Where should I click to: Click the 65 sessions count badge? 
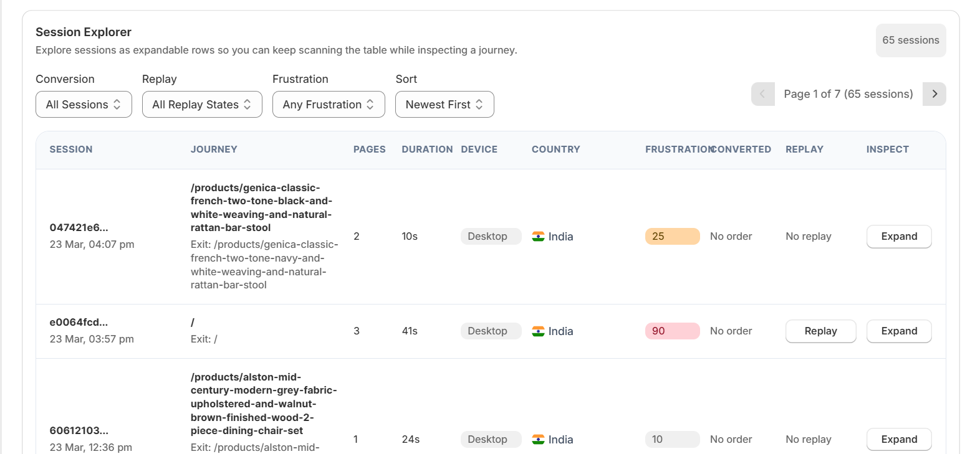(x=910, y=40)
